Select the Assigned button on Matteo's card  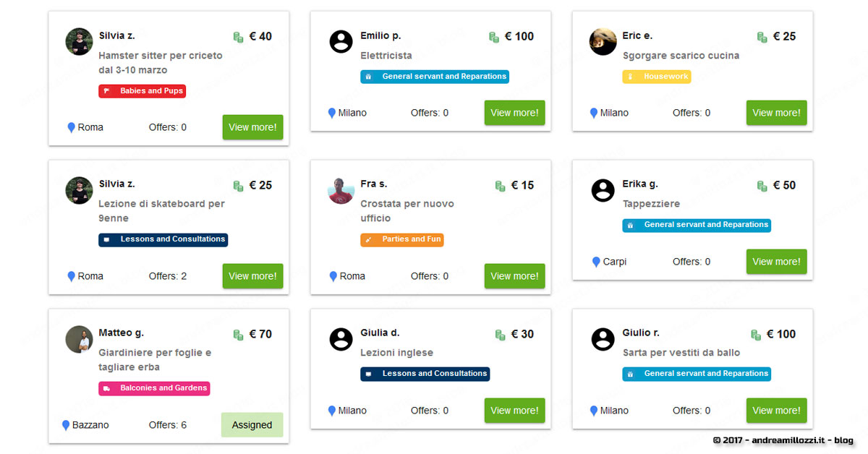point(252,425)
